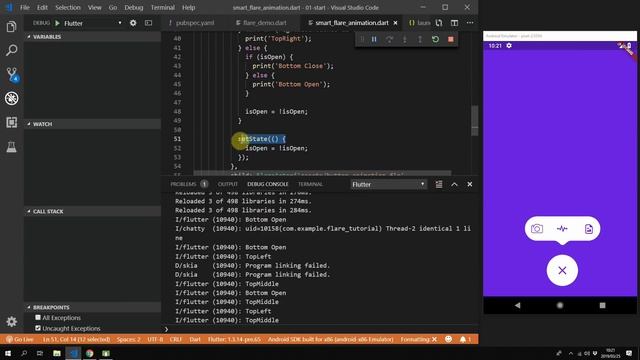Open the editor More Actions ellipsis
Image resolution: width=640 pixels, height=360 pixels.
(470, 23)
